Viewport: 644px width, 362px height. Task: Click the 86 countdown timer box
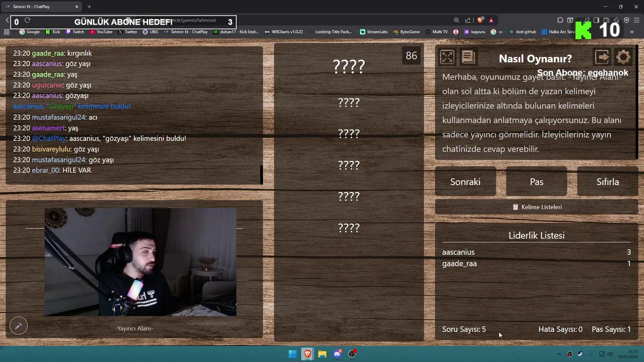(412, 56)
